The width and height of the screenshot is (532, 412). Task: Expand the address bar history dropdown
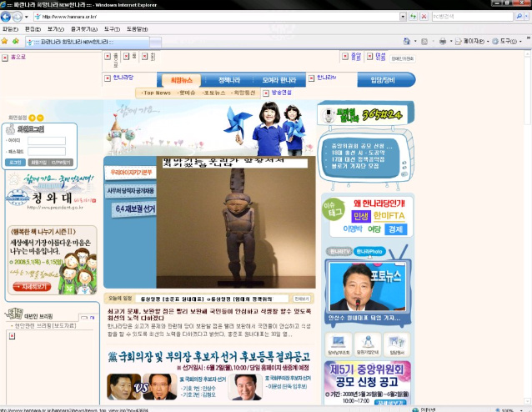(403, 17)
